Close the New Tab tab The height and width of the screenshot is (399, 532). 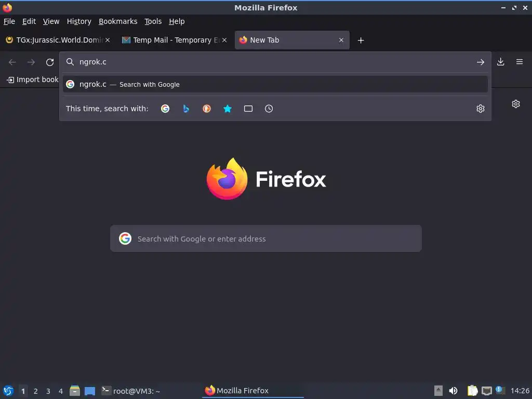(341, 40)
